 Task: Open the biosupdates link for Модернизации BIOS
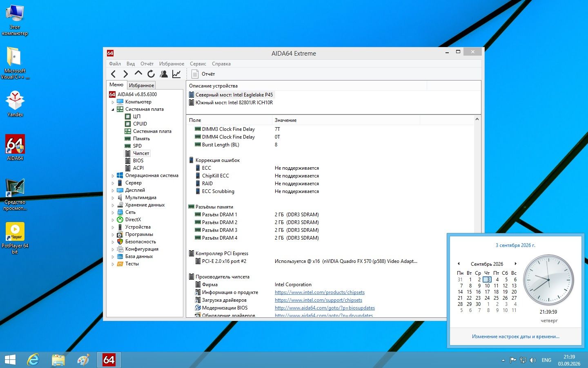pos(325,308)
